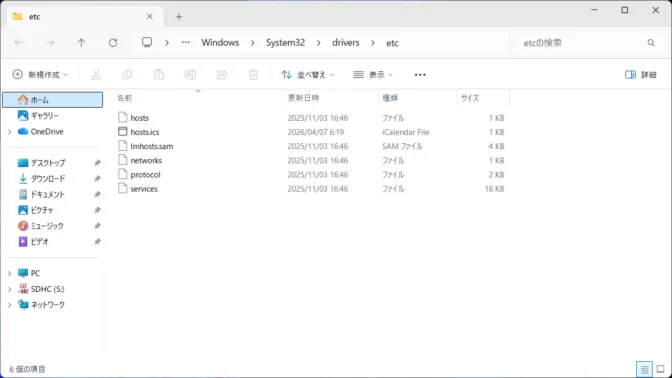Click the Share icon in toolbar

[222, 75]
